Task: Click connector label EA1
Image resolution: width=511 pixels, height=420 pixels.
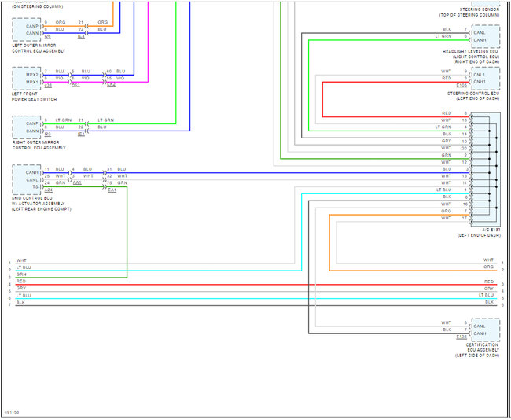Action: point(112,190)
